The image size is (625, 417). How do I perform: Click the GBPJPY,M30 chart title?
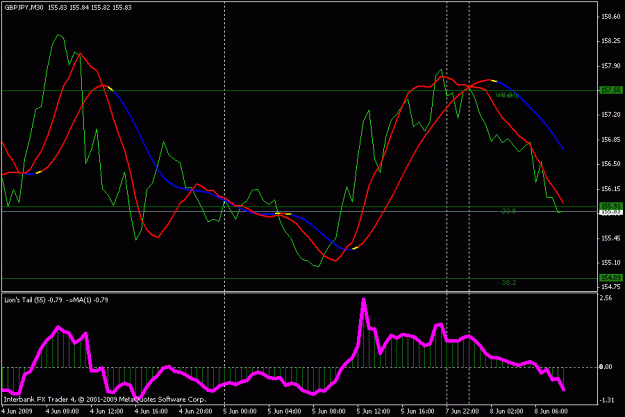coord(24,7)
